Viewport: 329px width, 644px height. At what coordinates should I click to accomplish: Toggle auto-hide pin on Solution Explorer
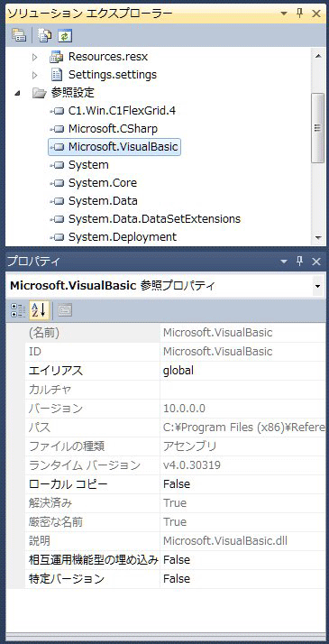click(300, 14)
